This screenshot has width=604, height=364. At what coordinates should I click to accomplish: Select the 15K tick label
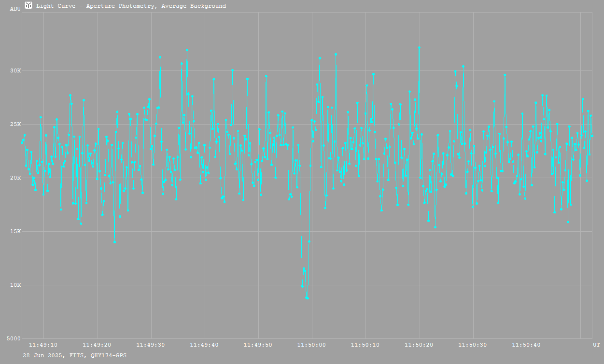tap(16, 232)
